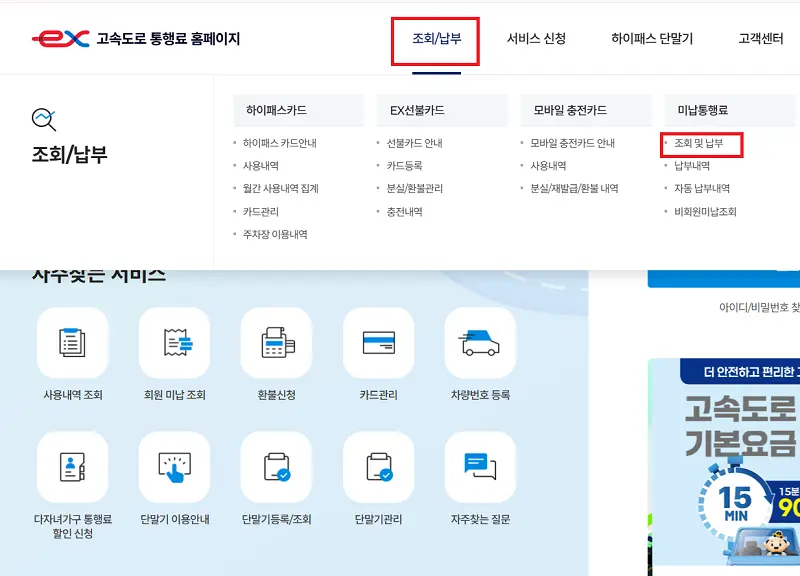This screenshot has height=576, width=800.
Task: Select the 모바일 충전카드 submenu heading
Action: click(586, 110)
